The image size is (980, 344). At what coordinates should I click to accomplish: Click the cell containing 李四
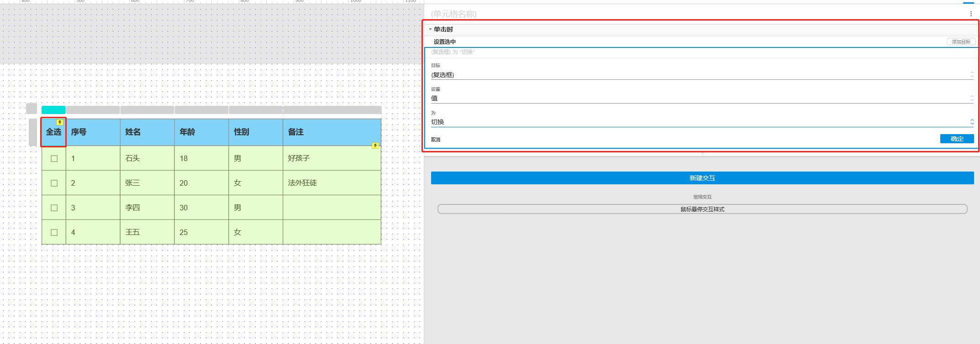(147, 208)
